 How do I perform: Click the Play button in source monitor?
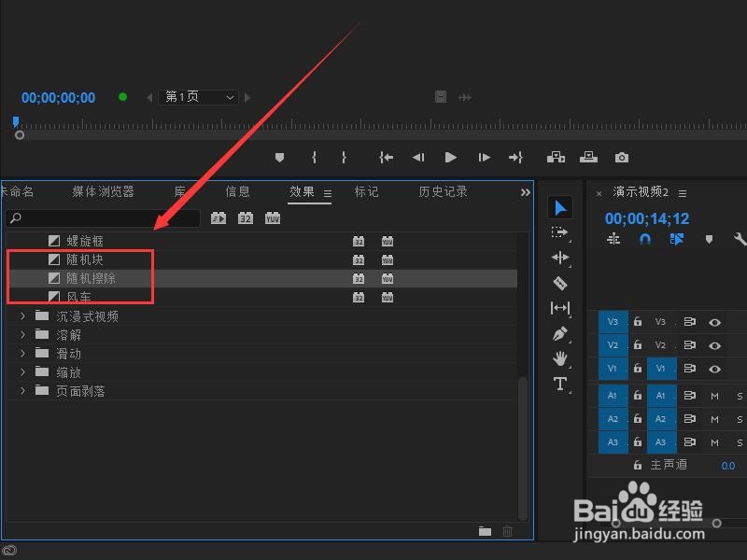pyautogui.click(x=450, y=157)
